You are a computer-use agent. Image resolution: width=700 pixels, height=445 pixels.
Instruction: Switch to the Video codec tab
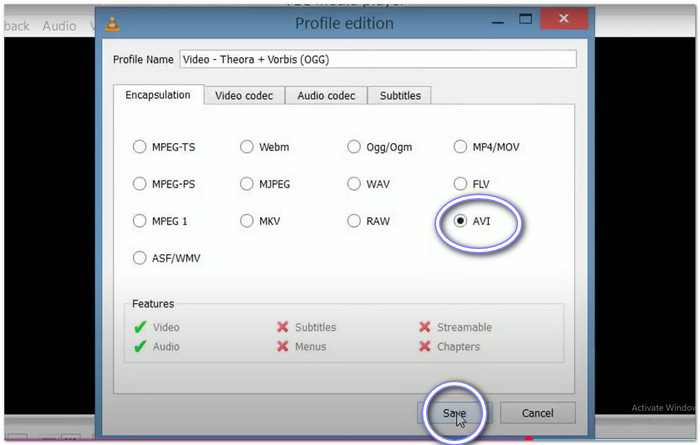pyautogui.click(x=244, y=96)
